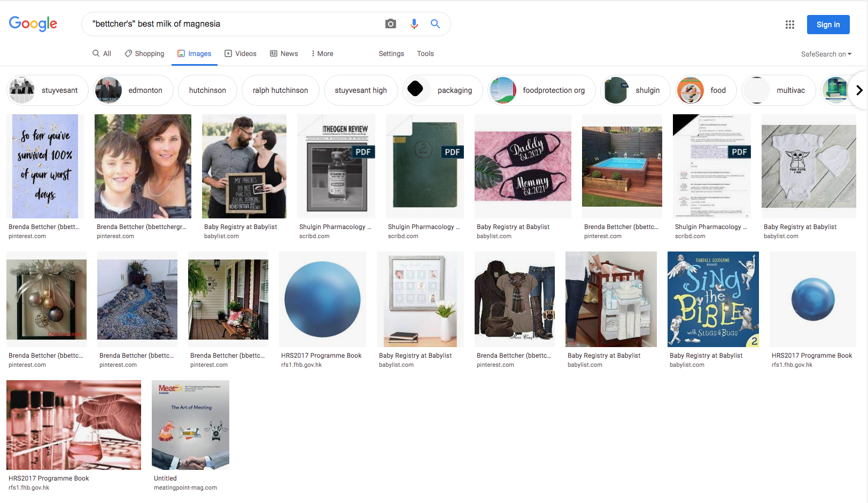Filter by the packaging chip

[443, 90]
